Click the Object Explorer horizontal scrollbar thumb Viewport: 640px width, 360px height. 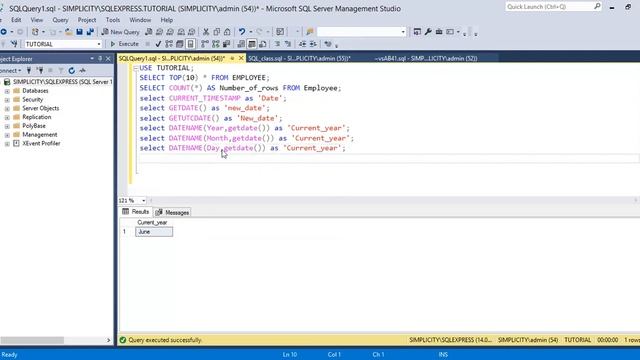tap(32, 340)
